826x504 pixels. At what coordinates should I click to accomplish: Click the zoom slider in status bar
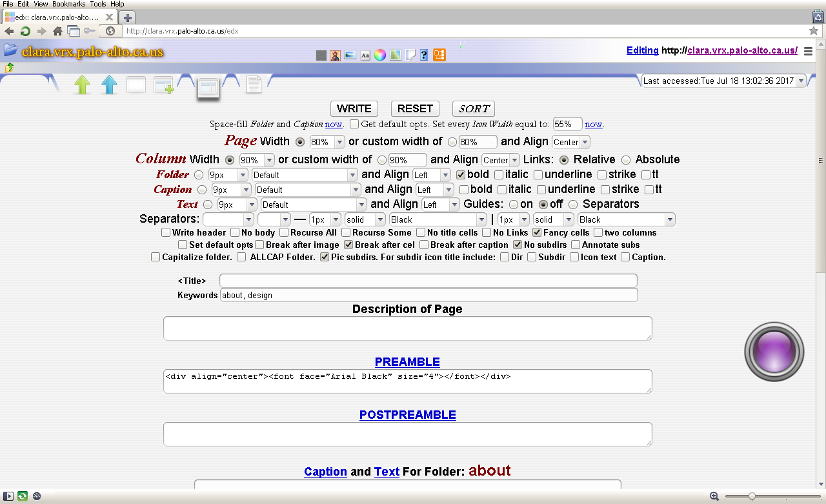pyautogui.click(x=752, y=496)
